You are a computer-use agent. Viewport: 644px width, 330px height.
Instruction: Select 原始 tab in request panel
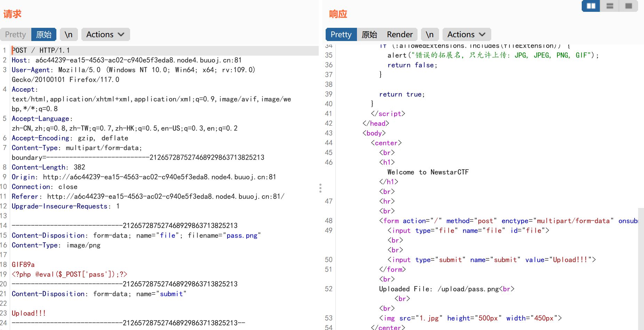click(x=44, y=34)
